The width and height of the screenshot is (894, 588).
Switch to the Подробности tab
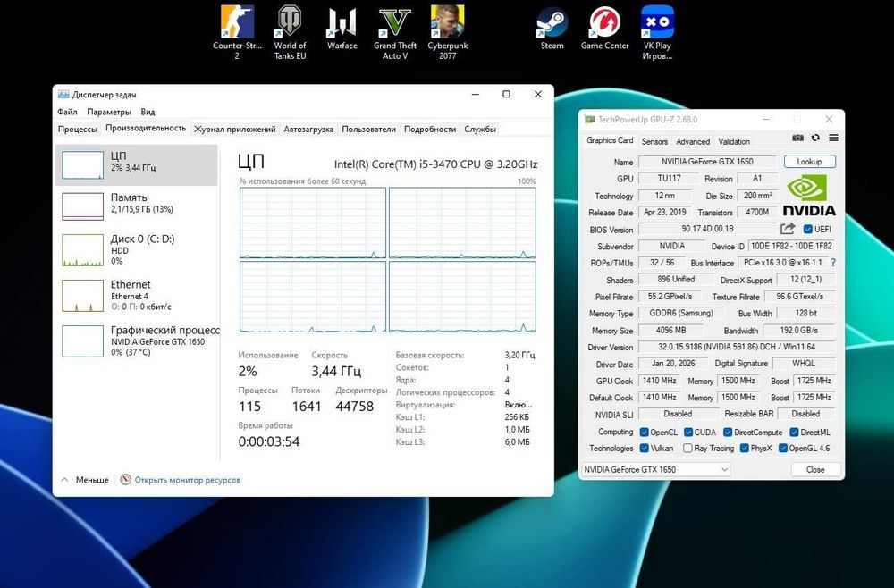pos(430,130)
